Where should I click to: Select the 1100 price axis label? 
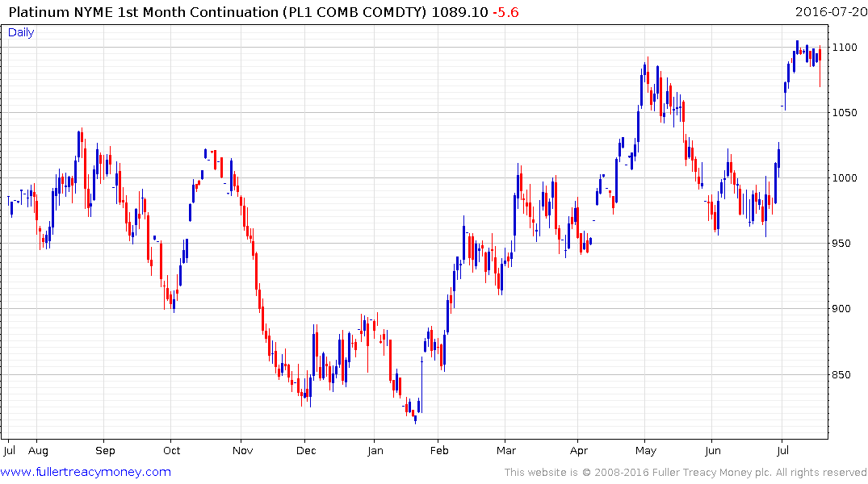pos(845,48)
